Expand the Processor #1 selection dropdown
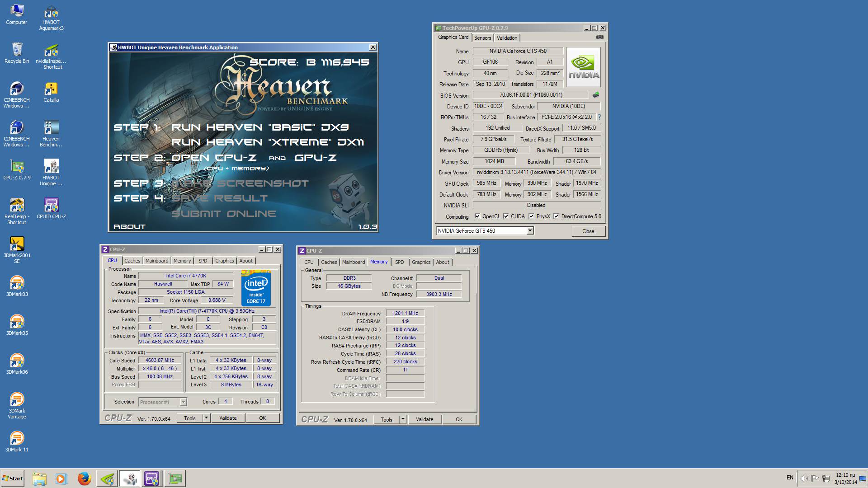 (183, 402)
